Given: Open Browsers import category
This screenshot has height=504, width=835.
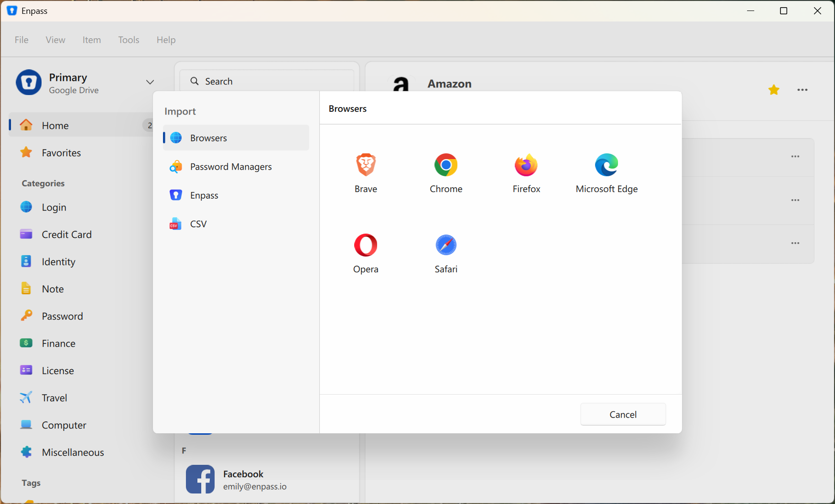Looking at the screenshot, I should tap(236, 138).
